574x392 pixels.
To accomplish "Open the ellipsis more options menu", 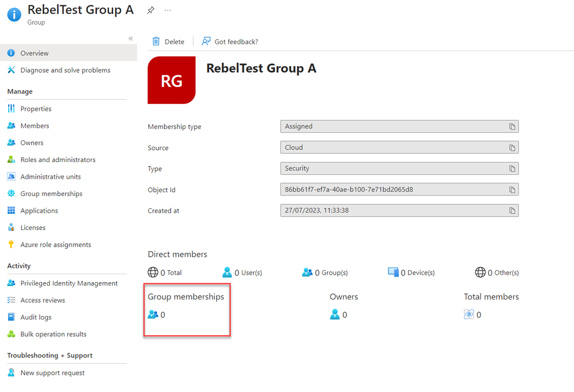I will 168,10.
